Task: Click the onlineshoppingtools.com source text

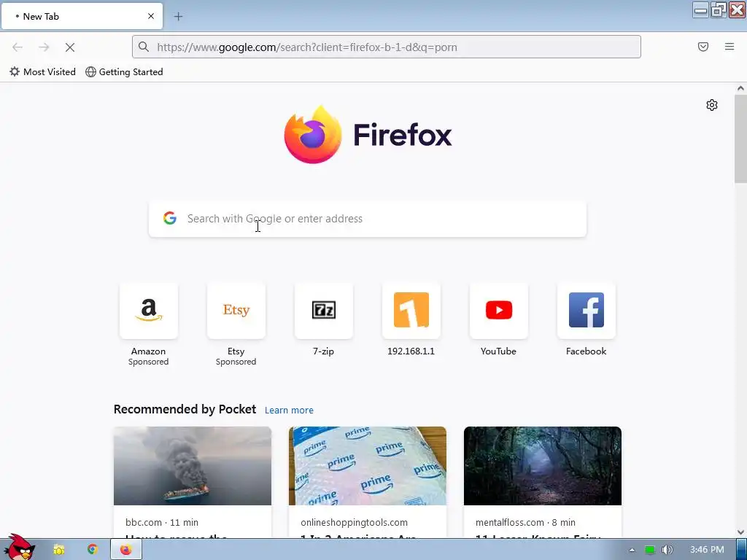Action: click(354, 522)
